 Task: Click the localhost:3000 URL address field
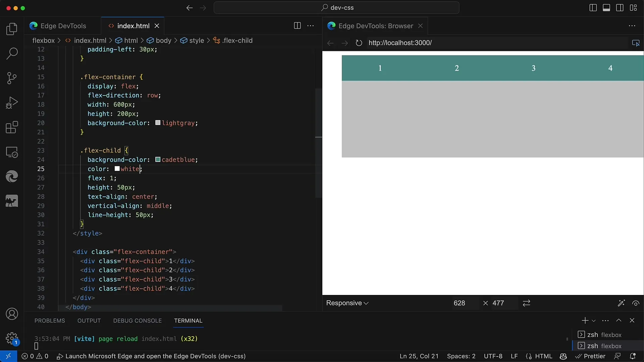(496, 43)
